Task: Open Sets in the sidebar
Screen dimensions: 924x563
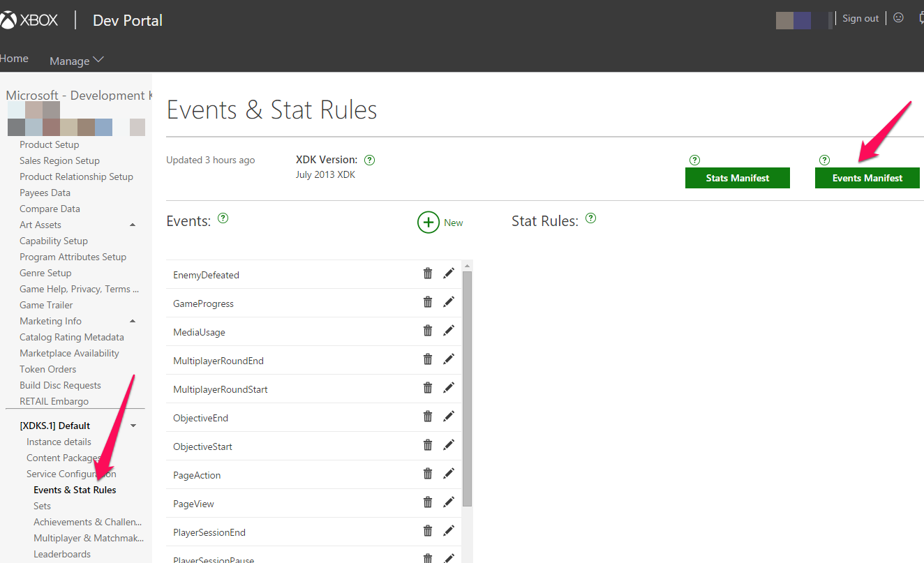Action: 43,506
